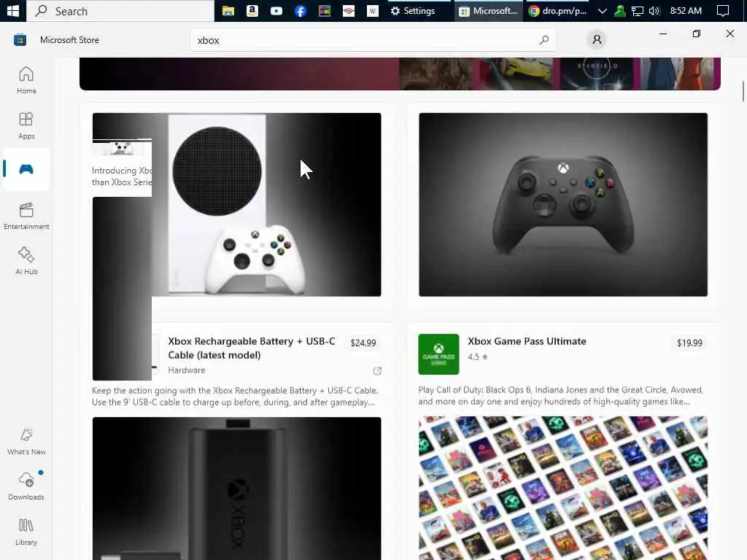
Task: Click the vertical scrollbar thumb of the Store page
Action: [743, 91]
